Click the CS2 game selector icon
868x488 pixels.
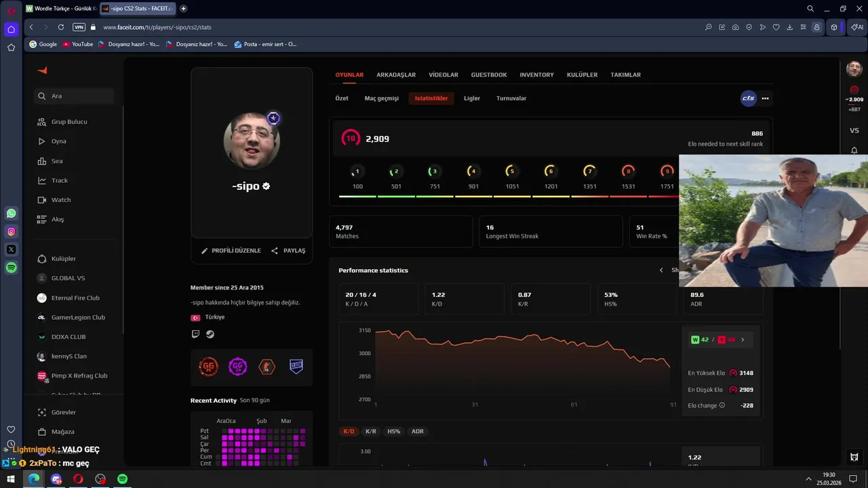click(x=748, y=98)
